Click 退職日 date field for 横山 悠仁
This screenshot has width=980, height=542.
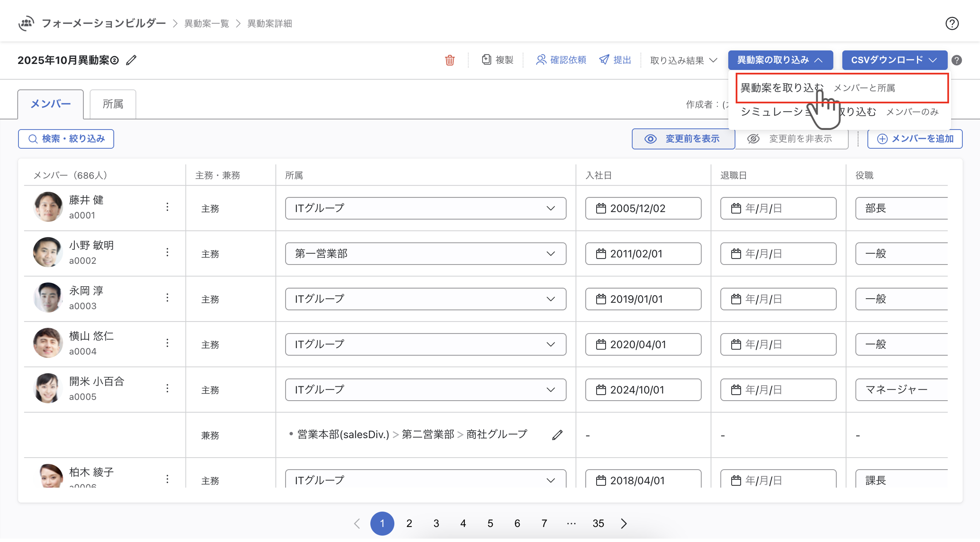(x=778, y=345)
